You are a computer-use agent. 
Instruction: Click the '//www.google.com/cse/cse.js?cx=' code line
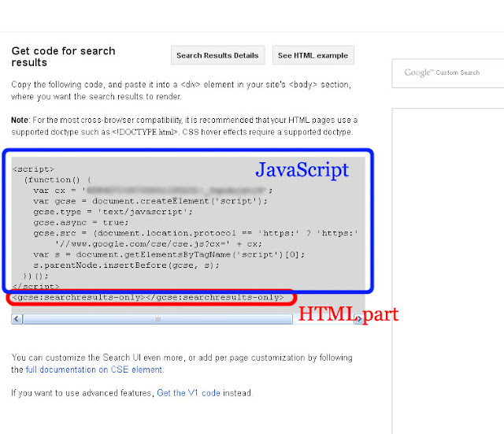158,244
